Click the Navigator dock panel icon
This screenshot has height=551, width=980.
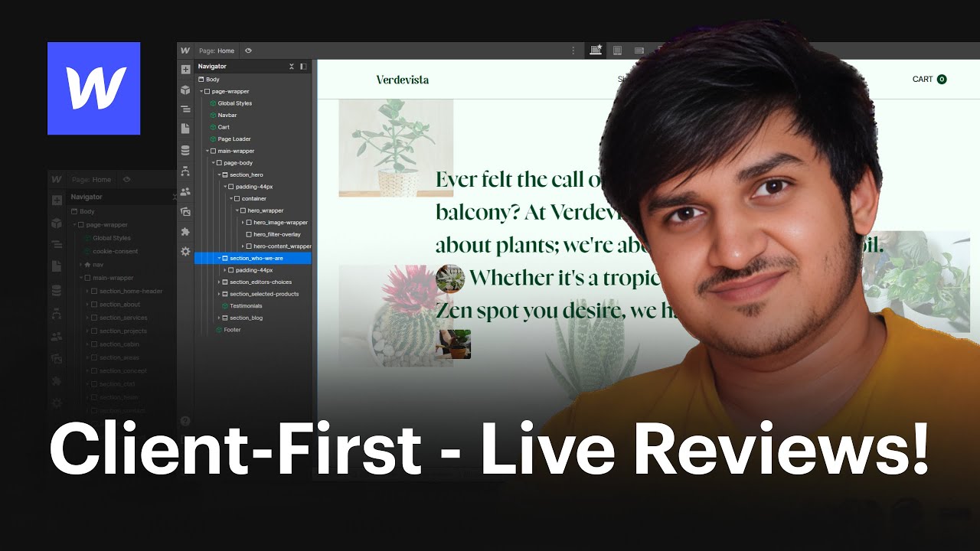tap(303, 67)
